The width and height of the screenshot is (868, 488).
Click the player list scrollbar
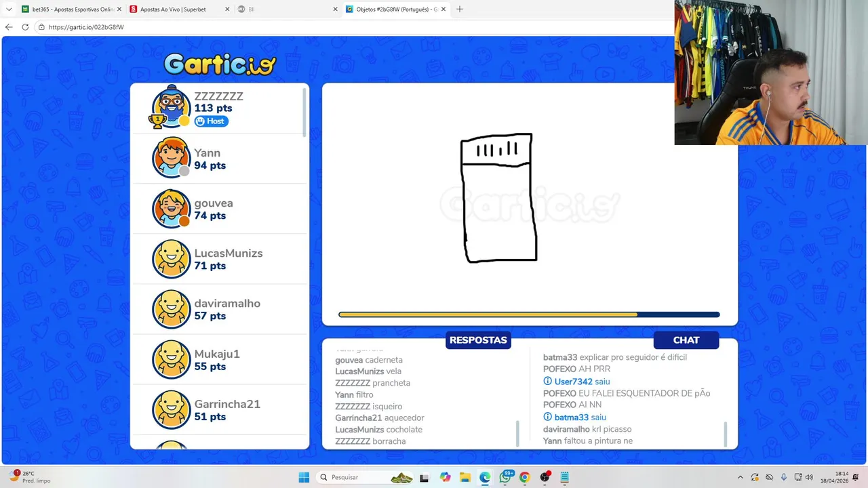pyautogui.click(x=304, y=112)
